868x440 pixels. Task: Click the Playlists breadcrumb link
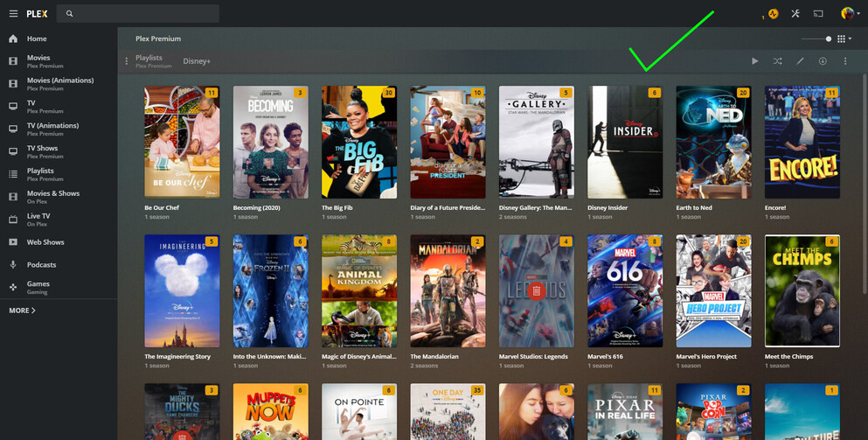pos(149,58)
